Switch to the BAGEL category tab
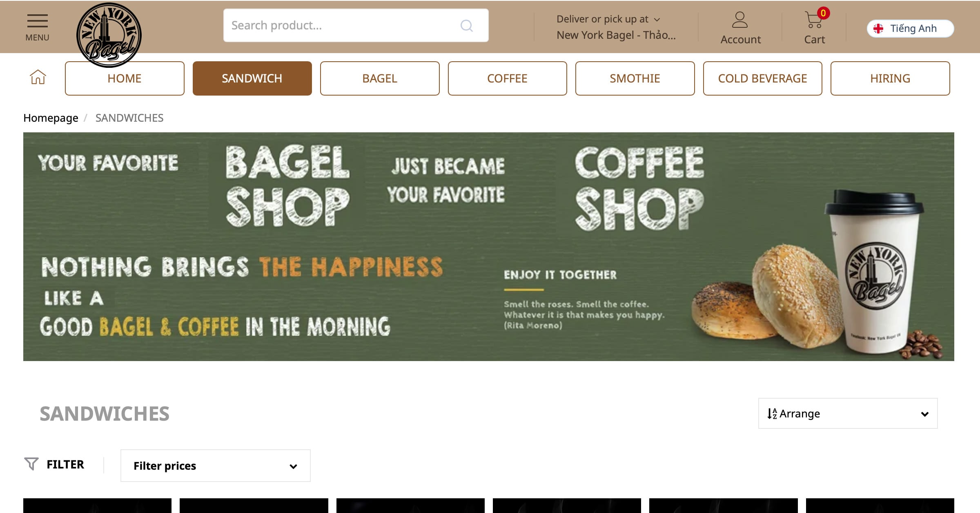This screenshot has width=980, height=513. (x=379, y=78)
